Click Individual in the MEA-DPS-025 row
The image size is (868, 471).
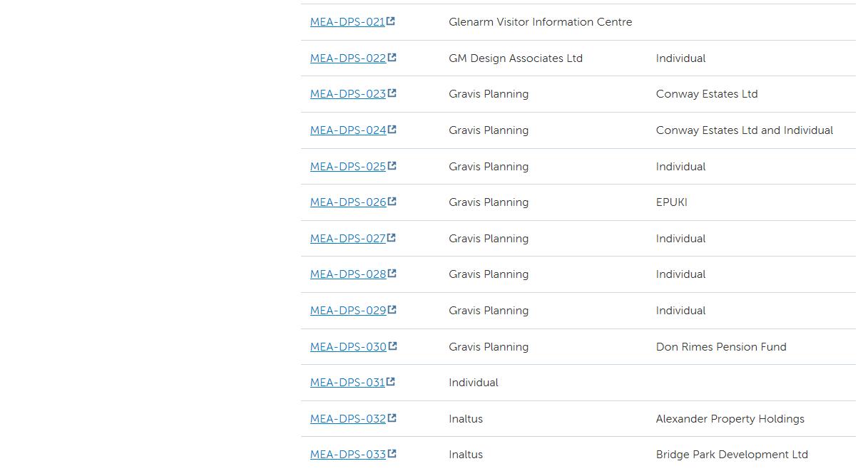pyautogui.click(x=680, y=167)
